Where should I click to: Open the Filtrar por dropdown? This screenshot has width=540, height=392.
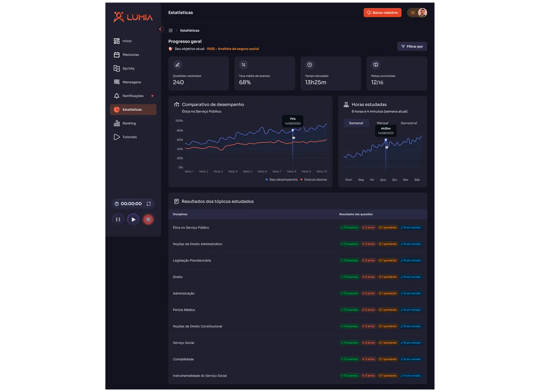412,46
